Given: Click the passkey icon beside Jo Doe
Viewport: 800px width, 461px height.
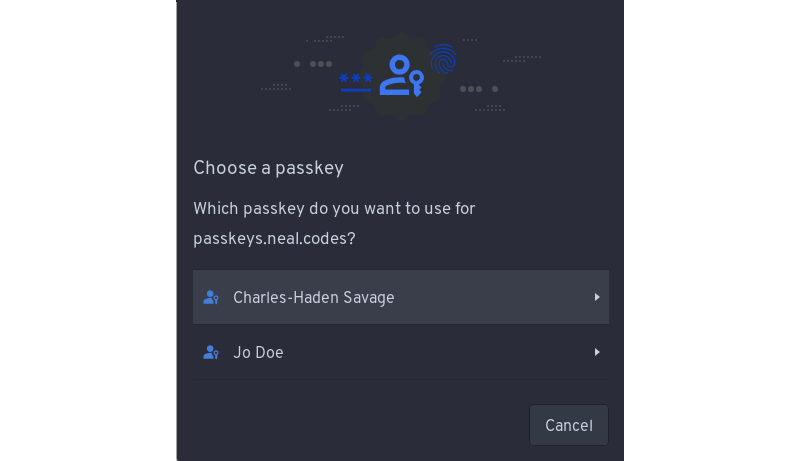Looking at the screenshot, I should point(211,352).
